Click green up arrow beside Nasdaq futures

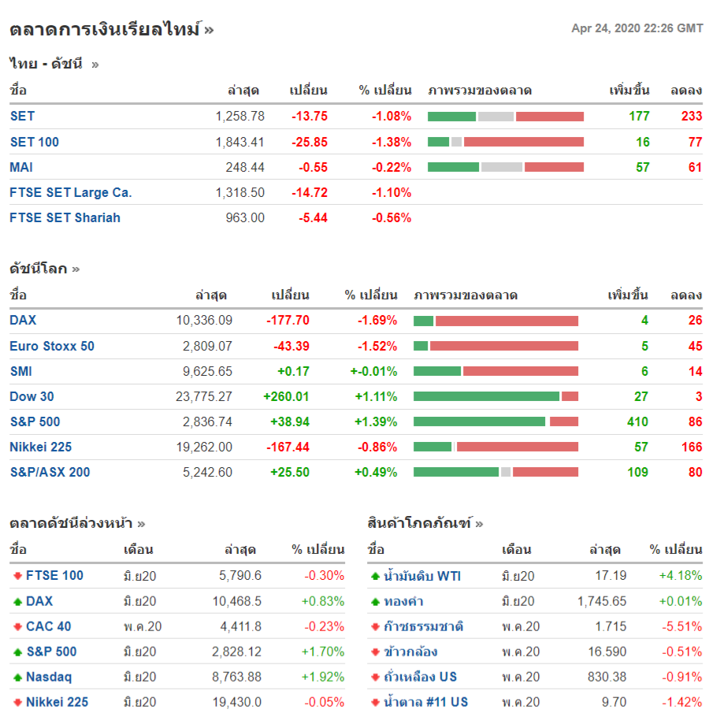click(x=17, y=677)
